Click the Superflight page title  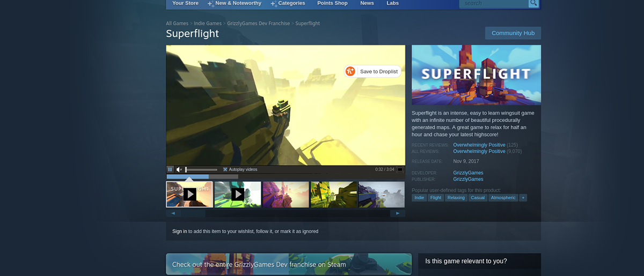pos(192,34)
